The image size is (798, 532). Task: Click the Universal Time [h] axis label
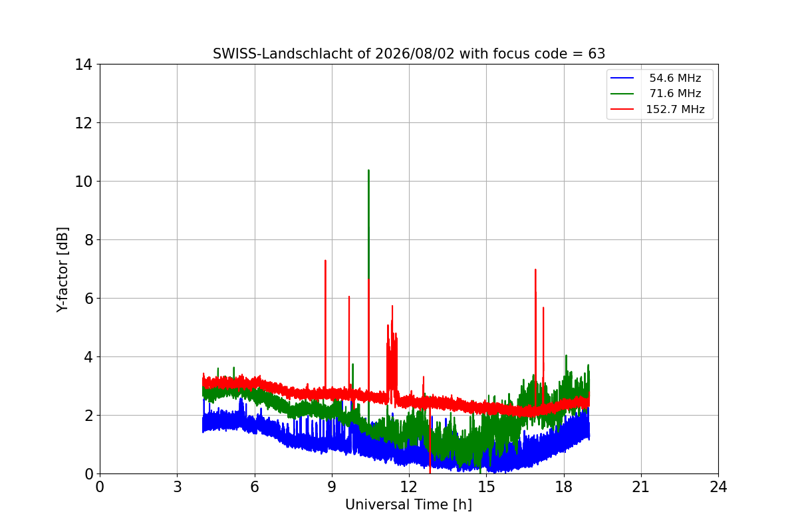[x=408, y=505]
